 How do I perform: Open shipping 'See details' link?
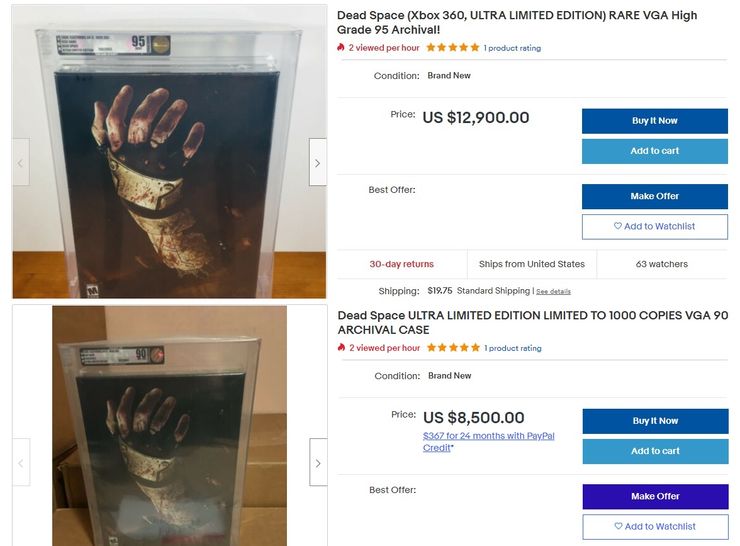coord(553,292)
